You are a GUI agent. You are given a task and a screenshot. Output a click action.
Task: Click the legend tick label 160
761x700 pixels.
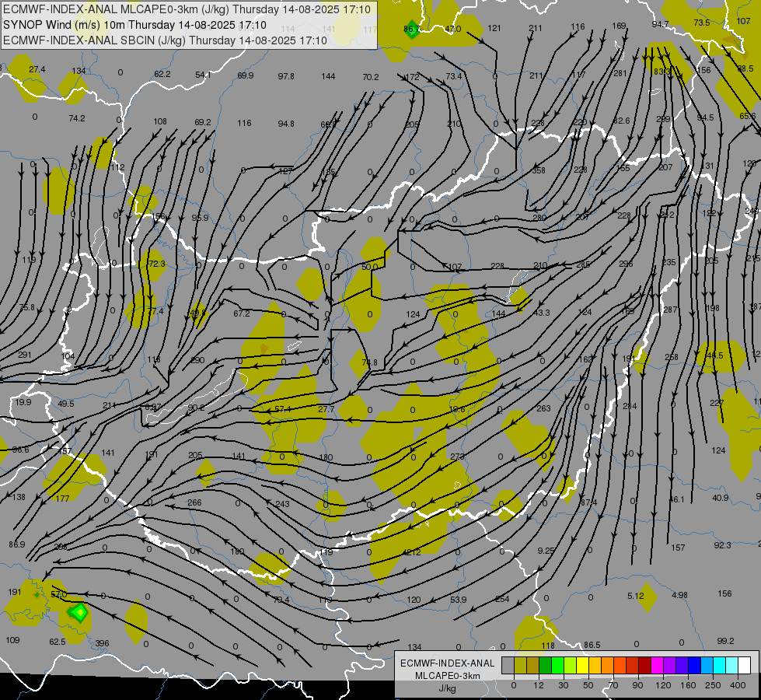click(688, 685)
